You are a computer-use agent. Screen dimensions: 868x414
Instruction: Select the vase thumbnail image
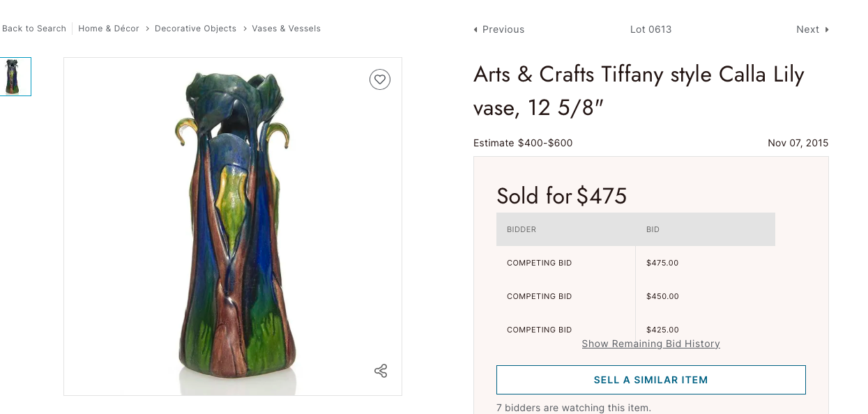[x=15, y=77]
